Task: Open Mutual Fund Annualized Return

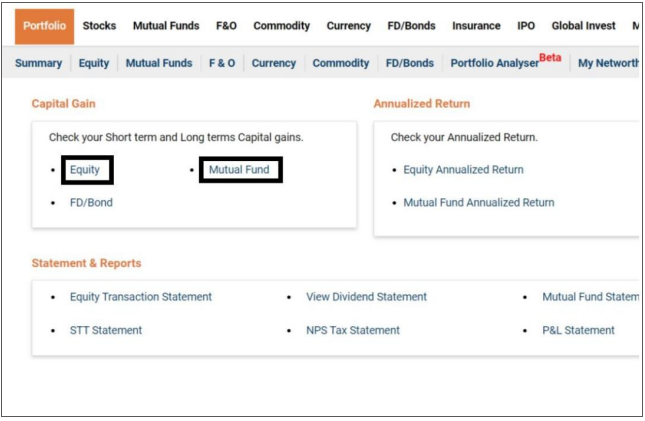Action: point(478,202)
